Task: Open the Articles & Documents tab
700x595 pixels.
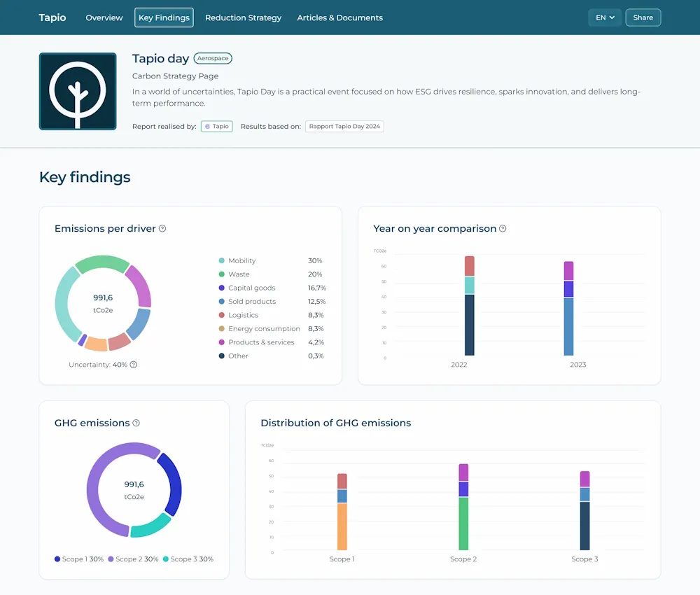Action: (339, 17)
